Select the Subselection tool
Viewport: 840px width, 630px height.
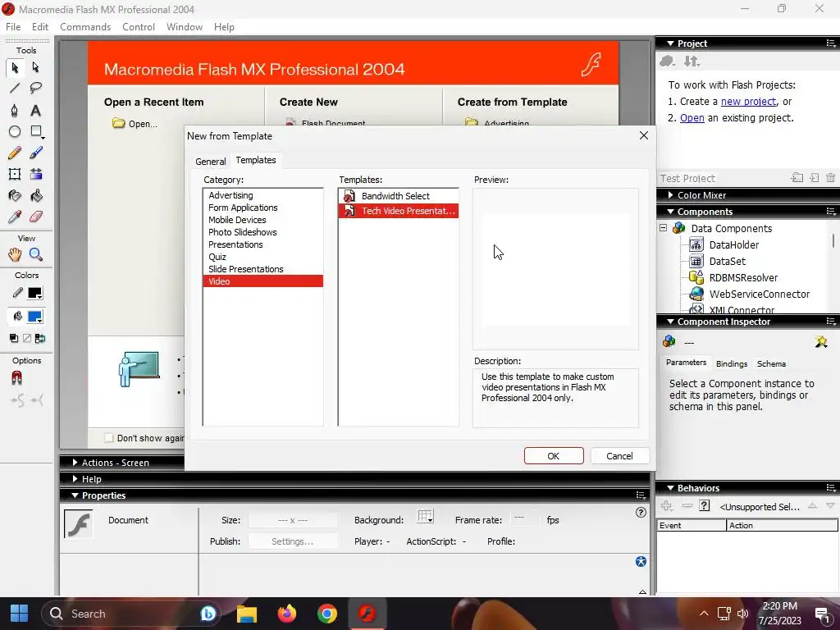click(36, 67)
